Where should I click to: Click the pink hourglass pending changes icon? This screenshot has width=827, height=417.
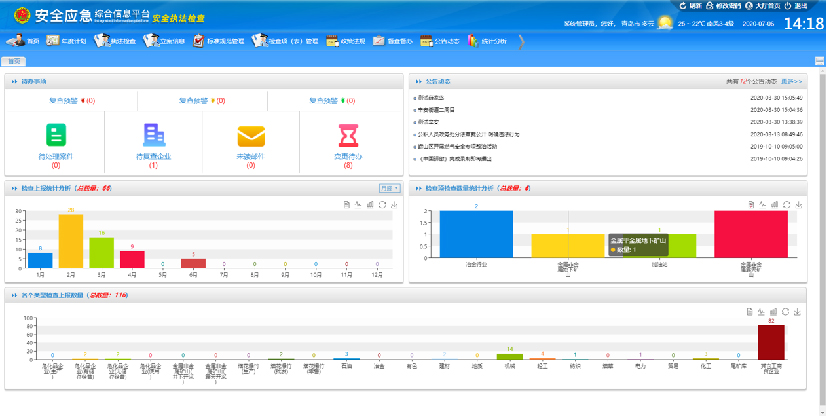(x=348, y=136)
